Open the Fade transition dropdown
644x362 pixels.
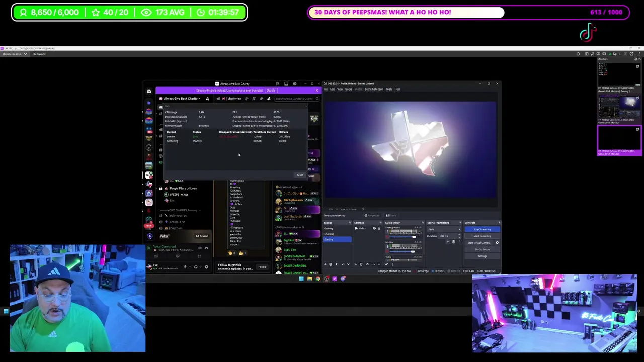444,229
